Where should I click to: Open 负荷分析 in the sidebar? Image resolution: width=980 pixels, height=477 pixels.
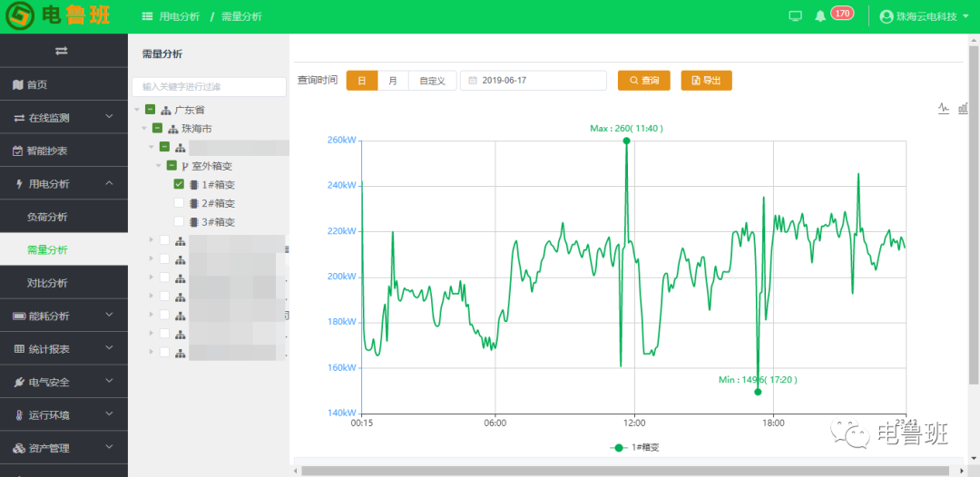[x=47, y=217]
